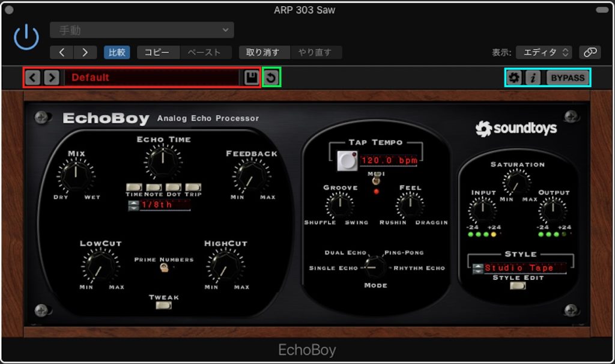The width and height of the screenshot is (615, 364).
Task: Click the info icon to view plugin information
Action: pos(532,77)
